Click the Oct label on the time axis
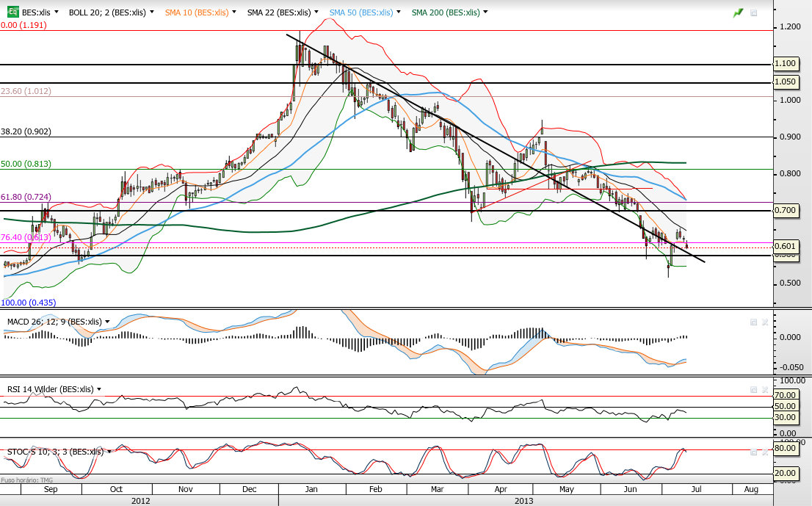The height and width of the screenshot is (506, 812). (x=116, y=489)
